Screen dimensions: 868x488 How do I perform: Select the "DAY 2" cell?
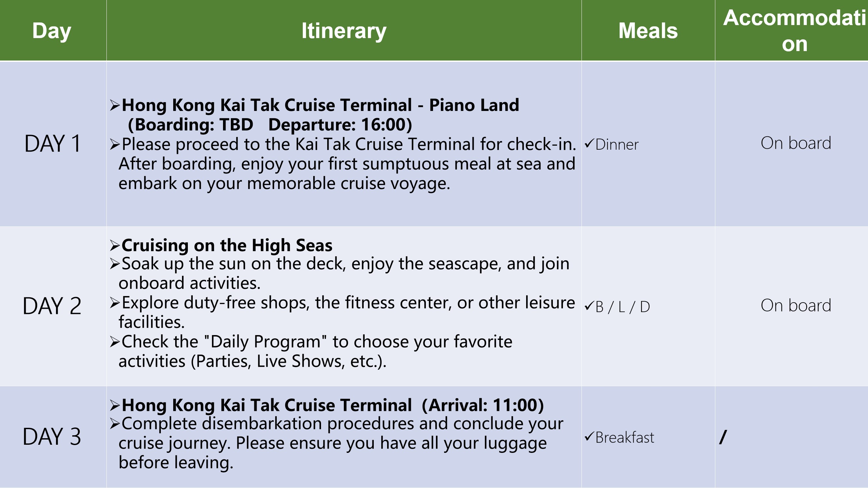(x=52, y=306)
